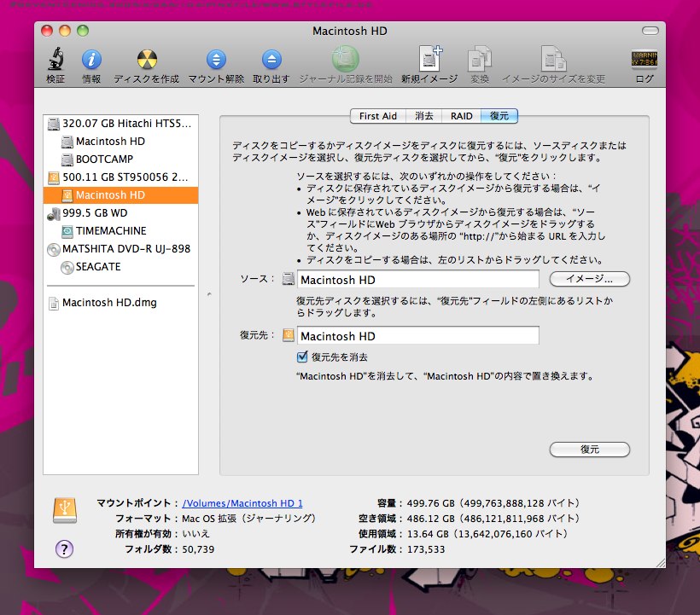Viewport: 700px width, 615px height.
Task: Click the disk icon beside the ソース field
Action: 289,279
